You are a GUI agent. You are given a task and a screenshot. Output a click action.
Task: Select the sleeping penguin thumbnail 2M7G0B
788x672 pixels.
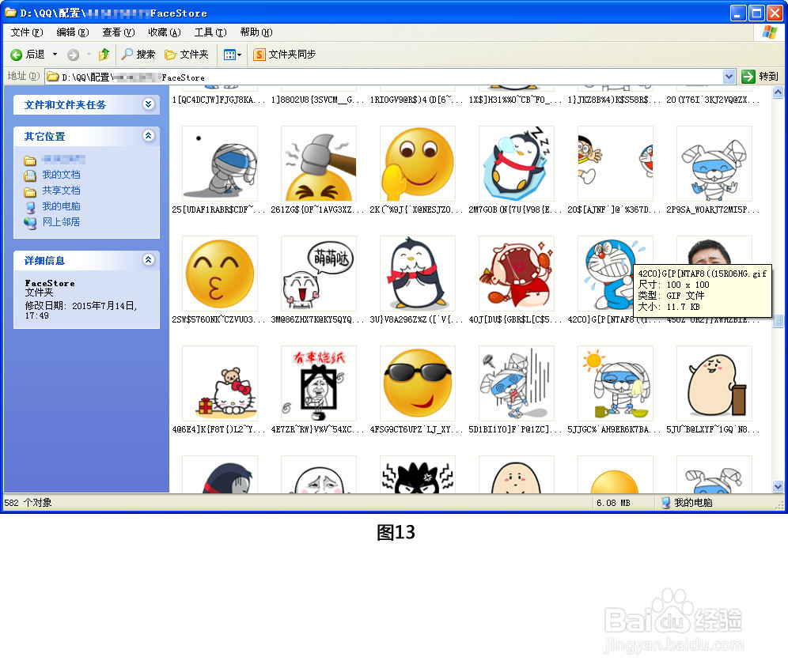coord(516,164)
